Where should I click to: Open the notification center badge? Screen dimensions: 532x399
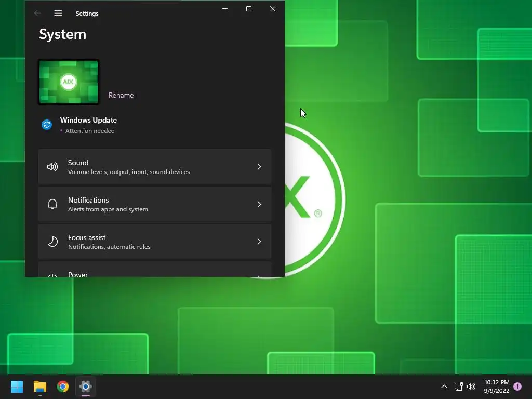click(x=517, y=387)
